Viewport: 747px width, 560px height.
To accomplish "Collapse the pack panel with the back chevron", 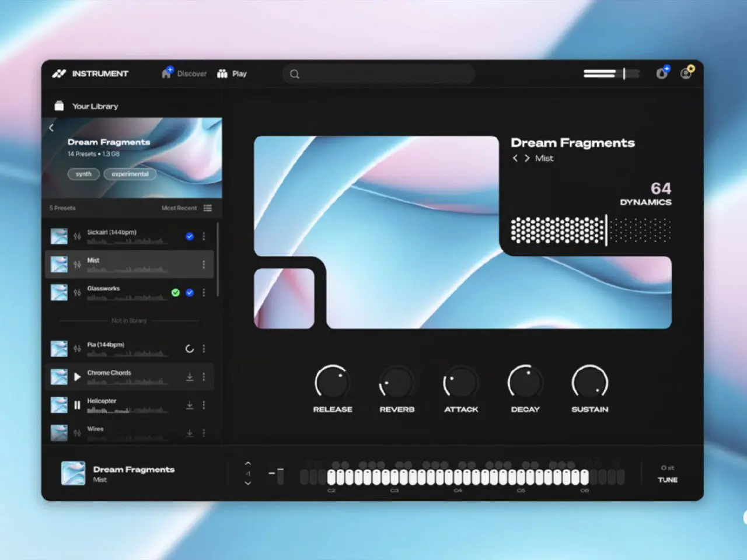I will (x=51, y=127).
